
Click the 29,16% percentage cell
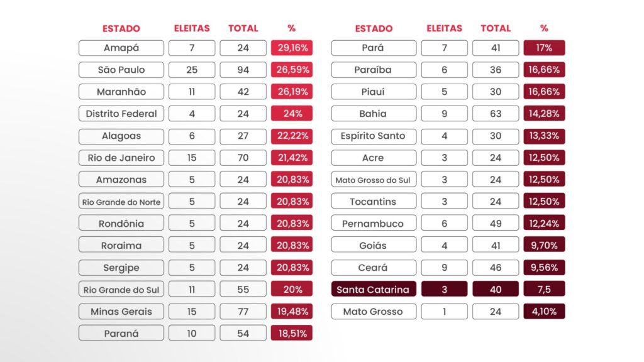tap(292, 48)
